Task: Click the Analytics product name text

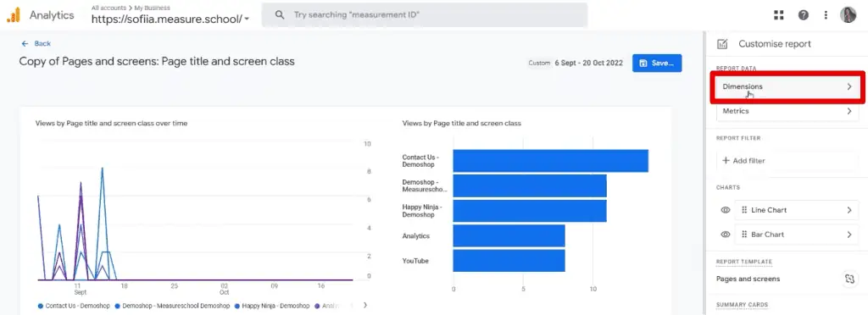Action: click(52, 15)
